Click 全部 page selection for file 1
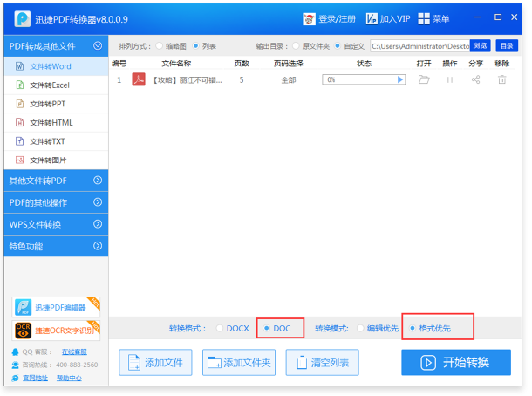The image size is (532, 396). [x=289, y=80]
